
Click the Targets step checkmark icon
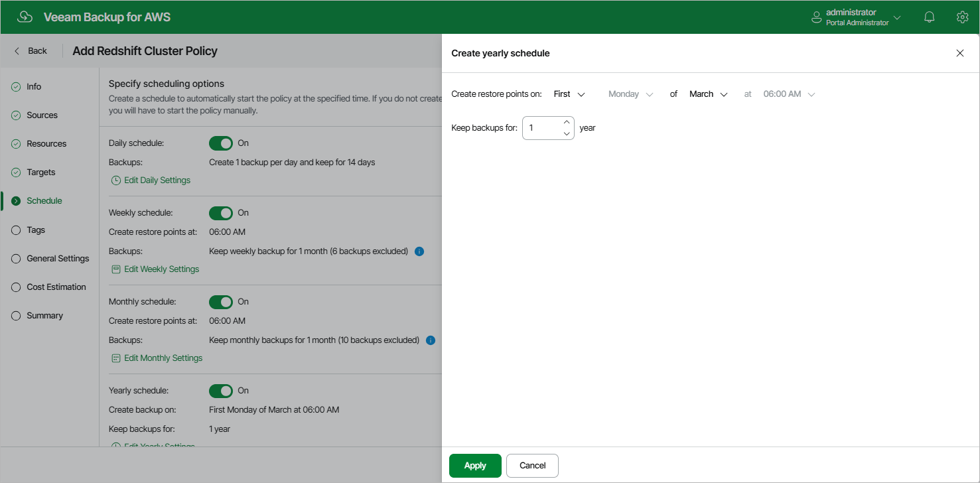(17, 172)
